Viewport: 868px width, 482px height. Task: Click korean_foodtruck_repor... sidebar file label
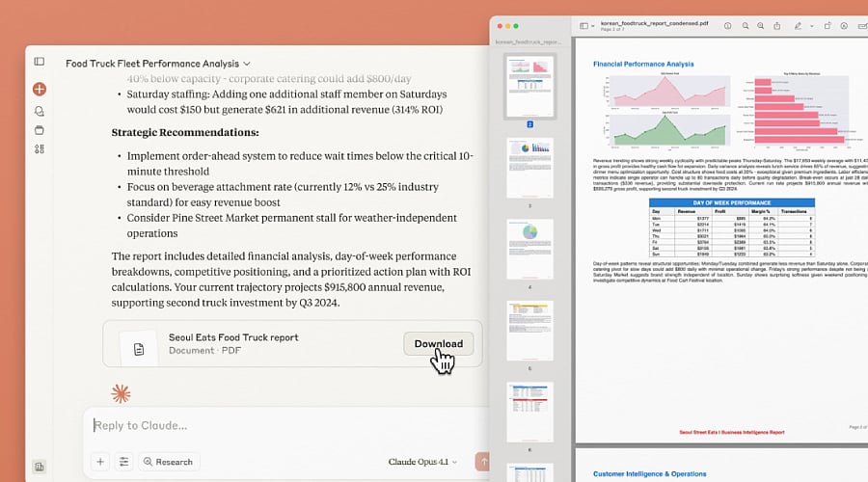pos(528,42)
